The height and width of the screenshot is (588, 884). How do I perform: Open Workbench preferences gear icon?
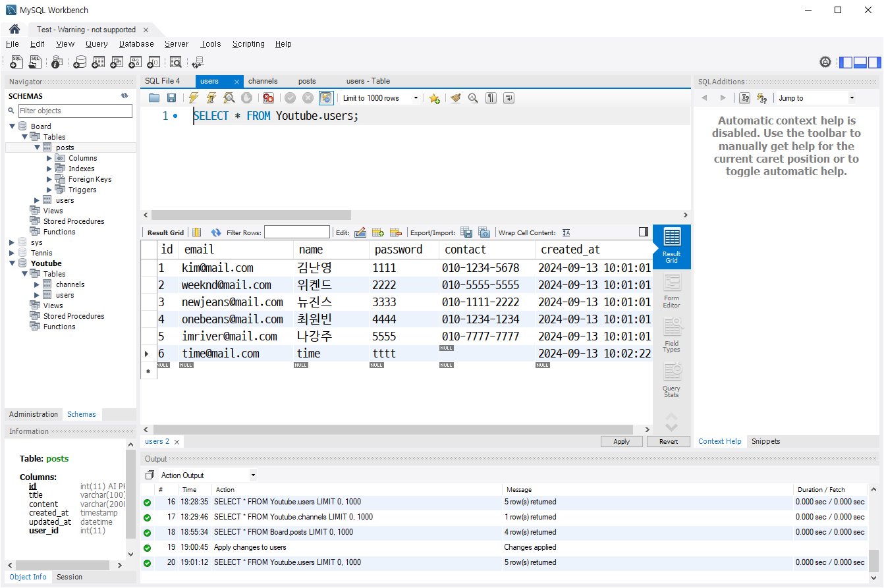pos(825,62)
